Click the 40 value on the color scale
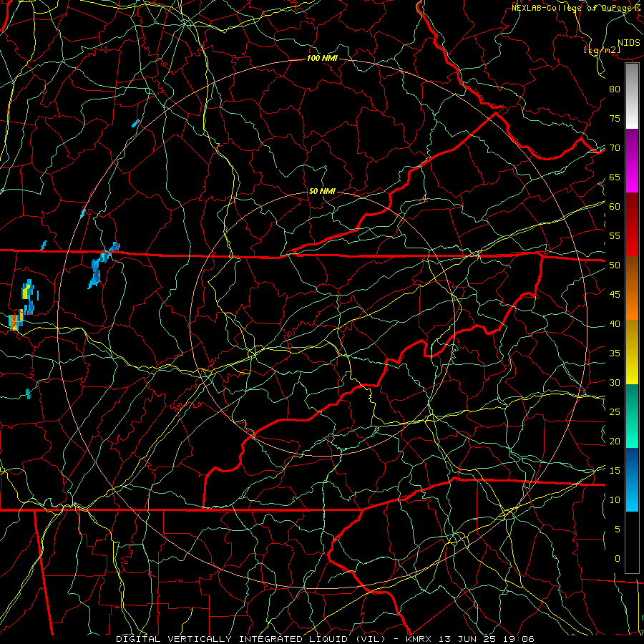 tap(615, 324)
